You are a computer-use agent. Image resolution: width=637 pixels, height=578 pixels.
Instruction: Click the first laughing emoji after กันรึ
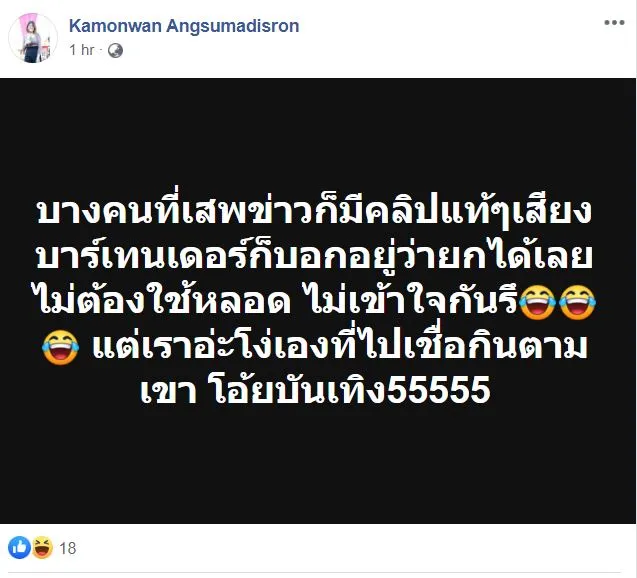pyautogui.click(x=538, y=302)
